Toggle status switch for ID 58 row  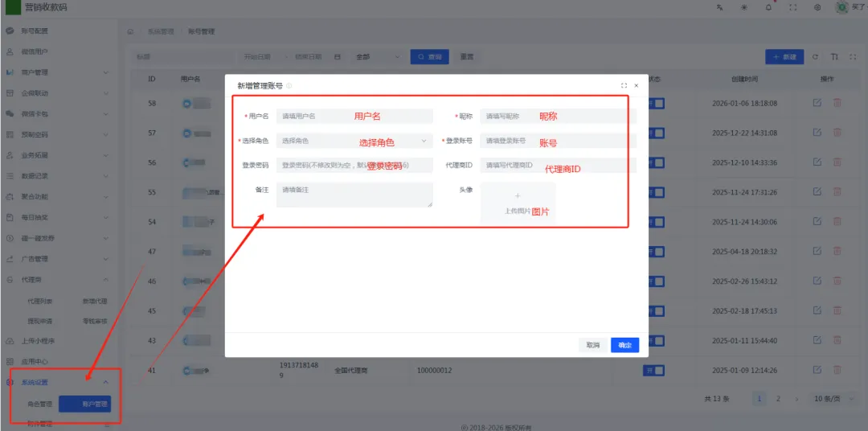(x=657, y=104)
